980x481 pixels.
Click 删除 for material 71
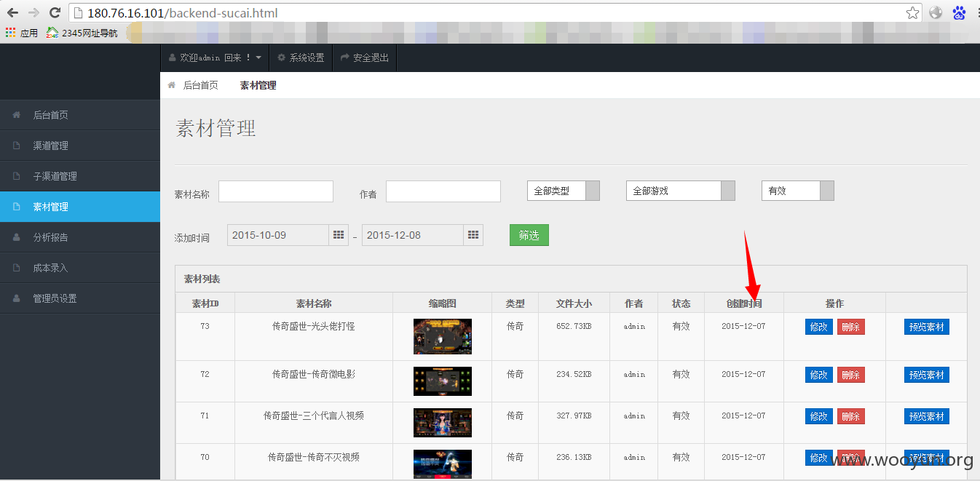click(x=851, y=416)
